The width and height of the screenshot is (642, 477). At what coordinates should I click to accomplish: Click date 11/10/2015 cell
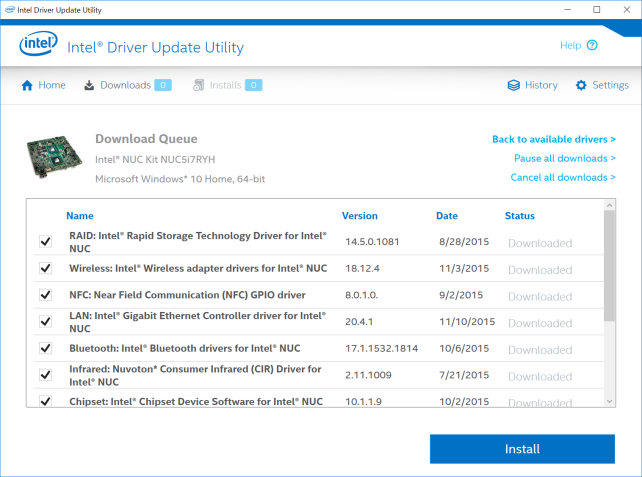click(467, 321)
